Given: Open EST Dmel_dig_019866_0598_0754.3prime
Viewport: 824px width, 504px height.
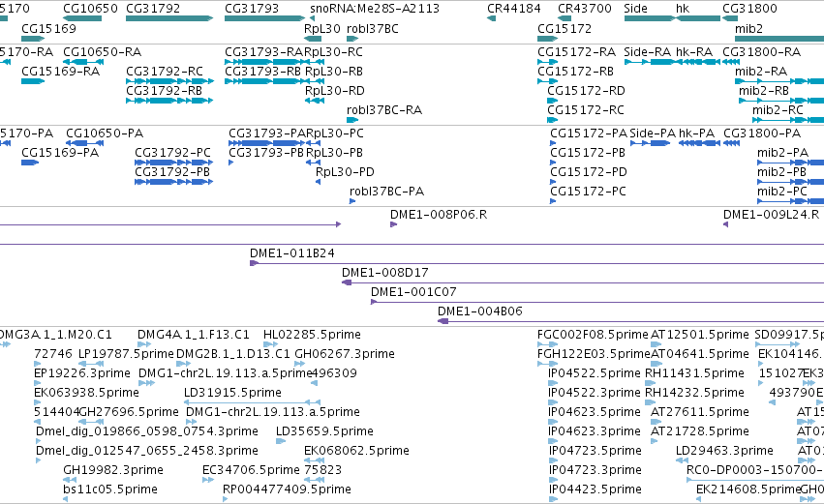Looking at the screenshot, I should (147, 431).
